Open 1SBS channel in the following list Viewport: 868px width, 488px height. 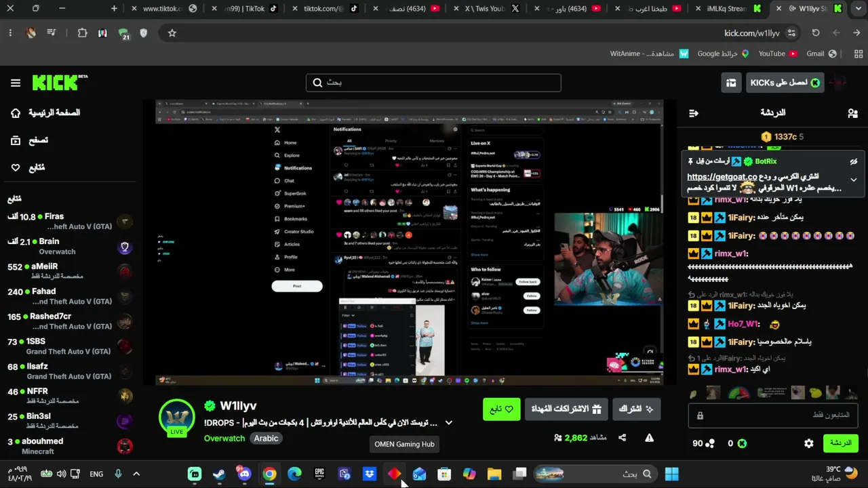[x=68, y=346]
